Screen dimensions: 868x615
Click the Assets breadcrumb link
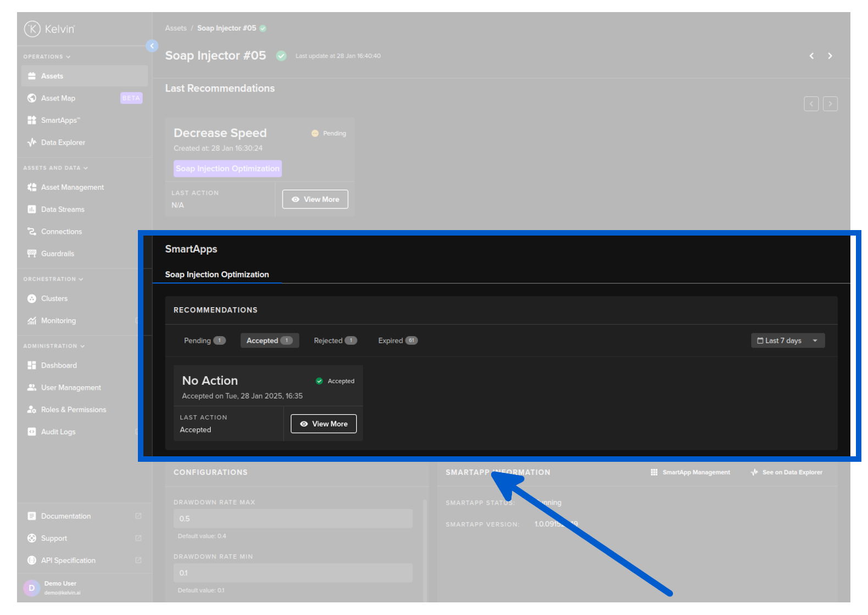[x=176, y=29]
